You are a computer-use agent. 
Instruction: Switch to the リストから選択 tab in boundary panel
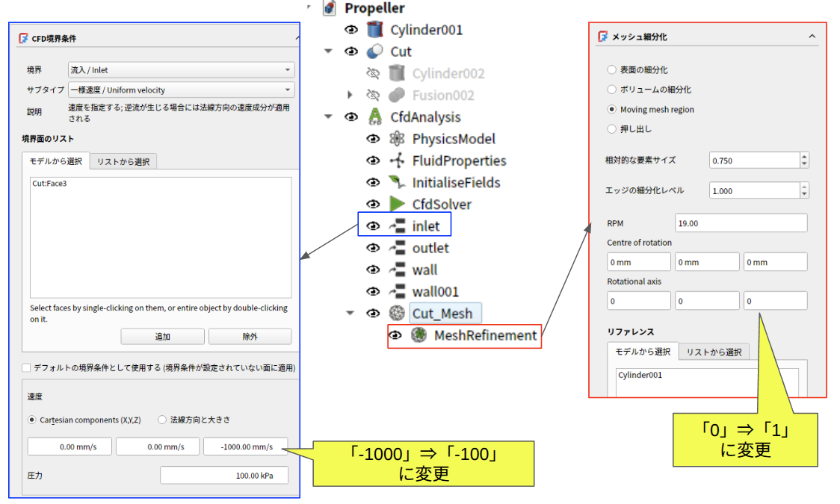click(x=124, y=162)
